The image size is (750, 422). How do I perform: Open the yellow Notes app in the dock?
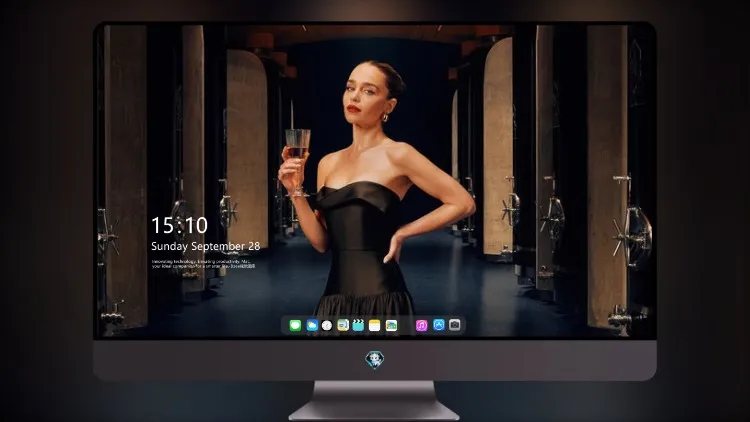click(375, 325)
